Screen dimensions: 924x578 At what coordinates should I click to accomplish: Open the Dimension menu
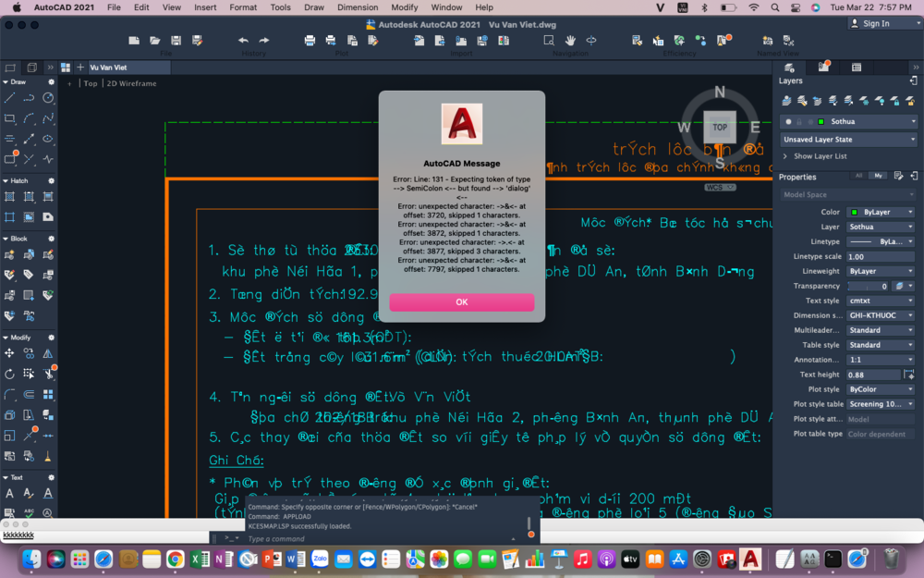click(357, 7)
